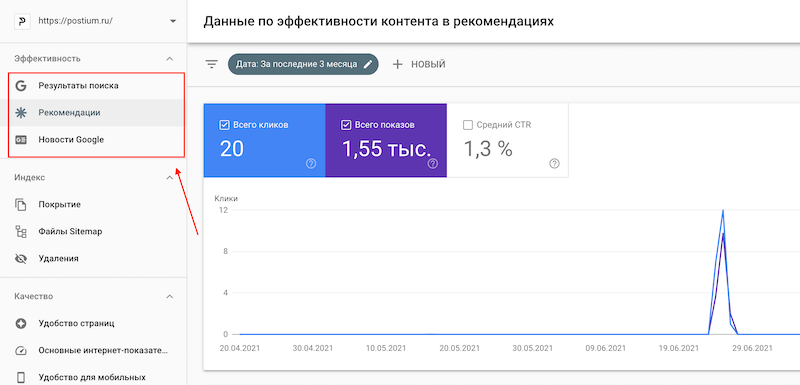The width and height of the screenshot is (800, 385).
Task: Open the property selector dropdown arrow
Action: click(x=173, y=21)
